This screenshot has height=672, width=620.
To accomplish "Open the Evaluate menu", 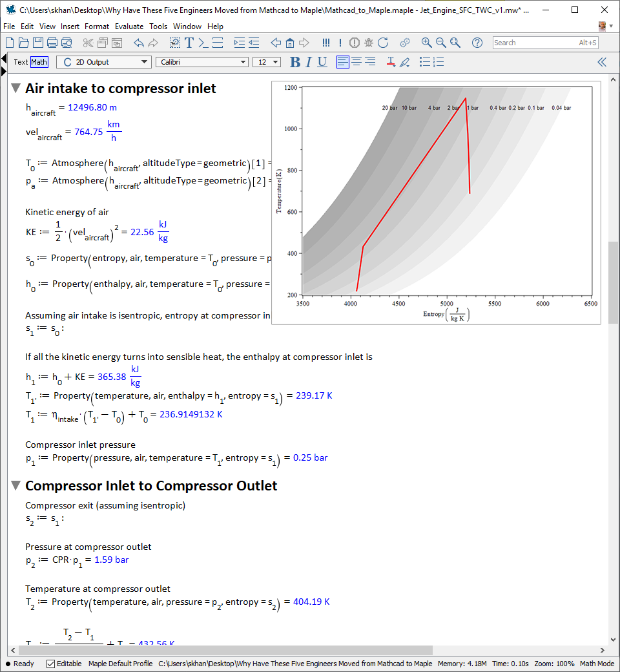I will [129, 26].
